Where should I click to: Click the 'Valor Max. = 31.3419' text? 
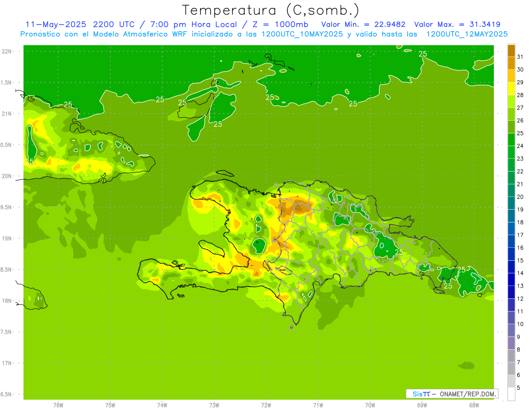457,24
